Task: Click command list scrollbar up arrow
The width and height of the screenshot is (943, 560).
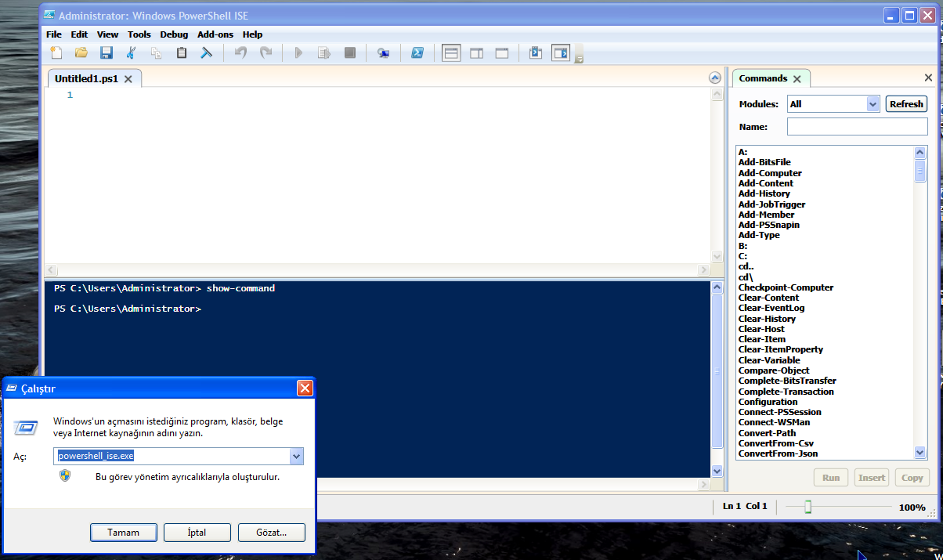Action: 920,152
